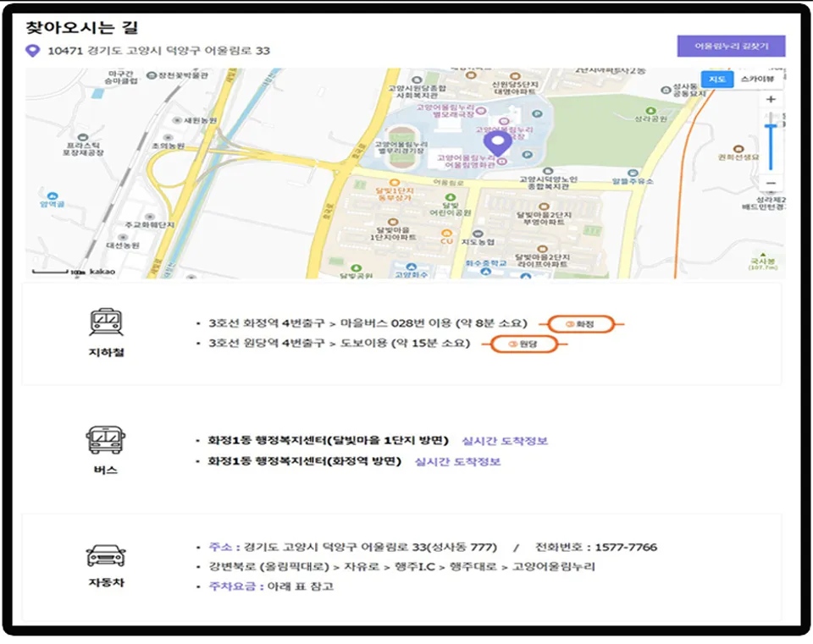Click the purple pin icon beside the address
Image resolution: width=813 pixels, height=644 pixels.
click(33, 51)
